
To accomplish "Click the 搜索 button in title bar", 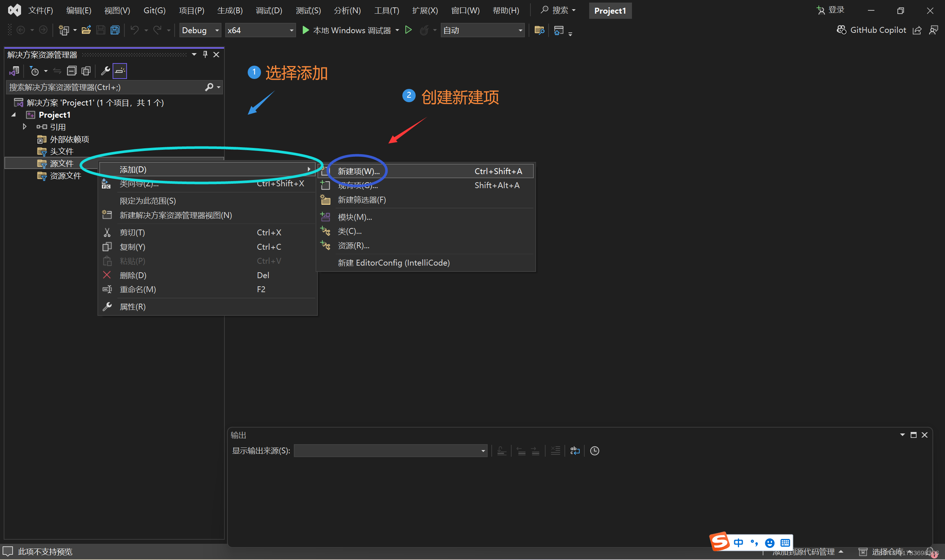I will [558, 11].
